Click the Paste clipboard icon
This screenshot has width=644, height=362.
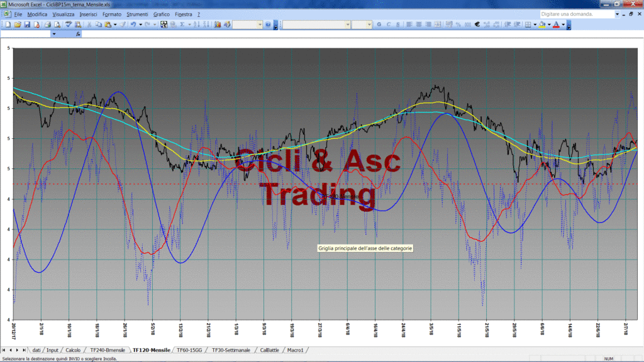pyautogui.click(x=108, y=25)
